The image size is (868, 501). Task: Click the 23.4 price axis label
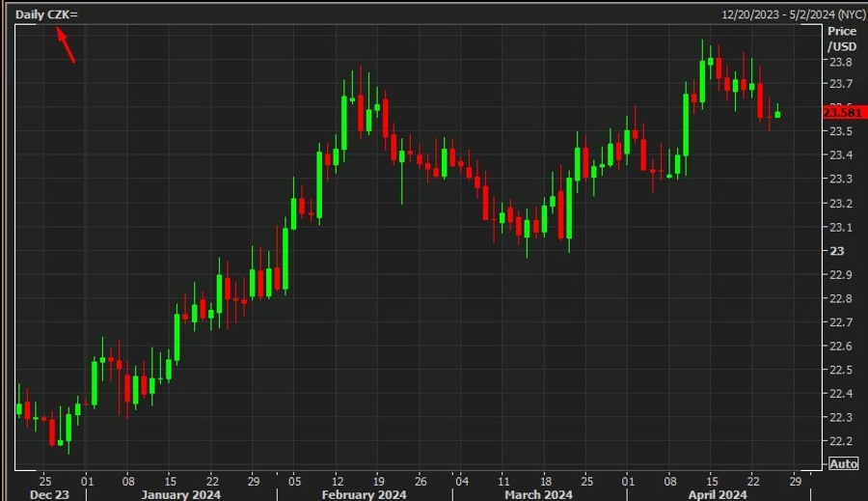tap(840, 154)
